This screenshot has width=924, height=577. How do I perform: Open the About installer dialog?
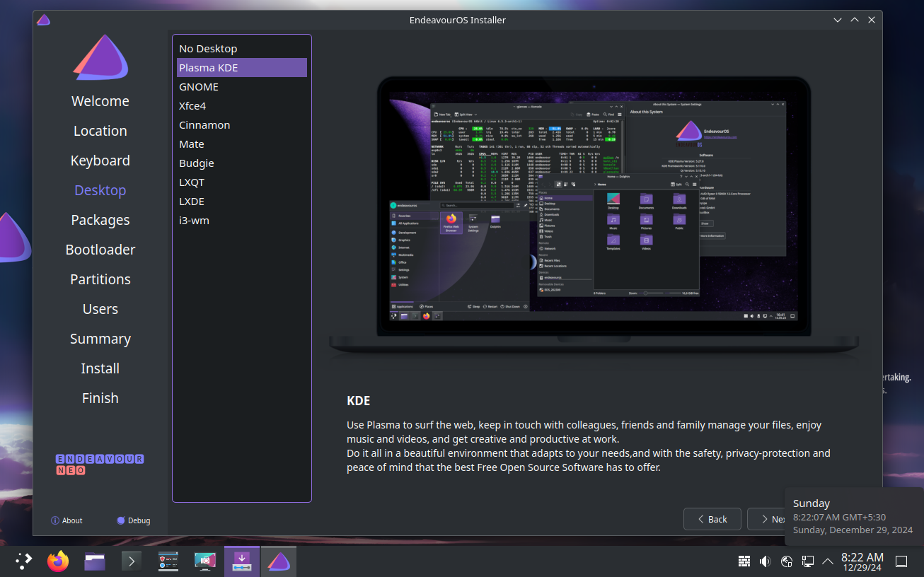click(x=67, y=520)
